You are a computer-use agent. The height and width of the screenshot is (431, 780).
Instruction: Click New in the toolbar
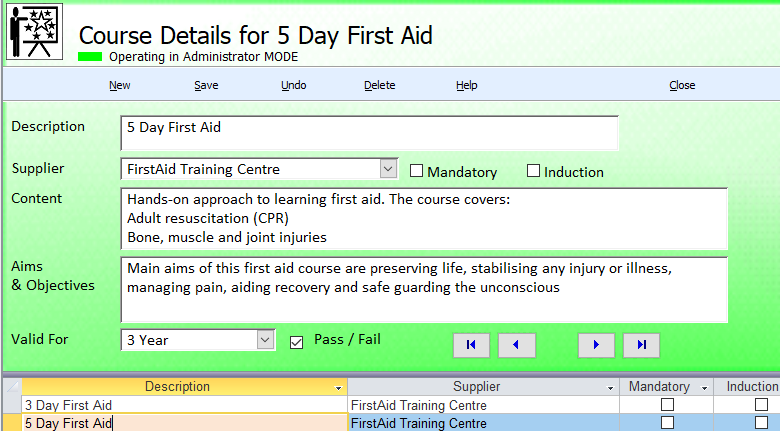click(x=119, y=85)
